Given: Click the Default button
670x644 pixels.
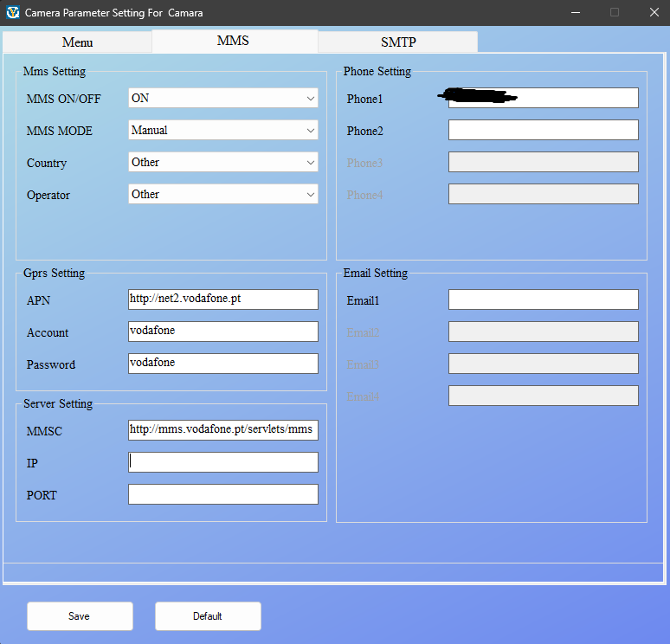Looking at the screenshot, I should click(208, 616).
